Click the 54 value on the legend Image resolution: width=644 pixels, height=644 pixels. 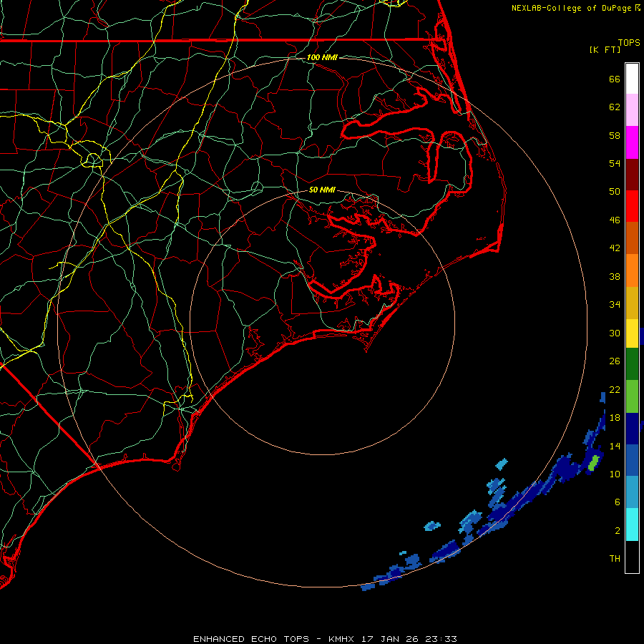tap(615, 163)
